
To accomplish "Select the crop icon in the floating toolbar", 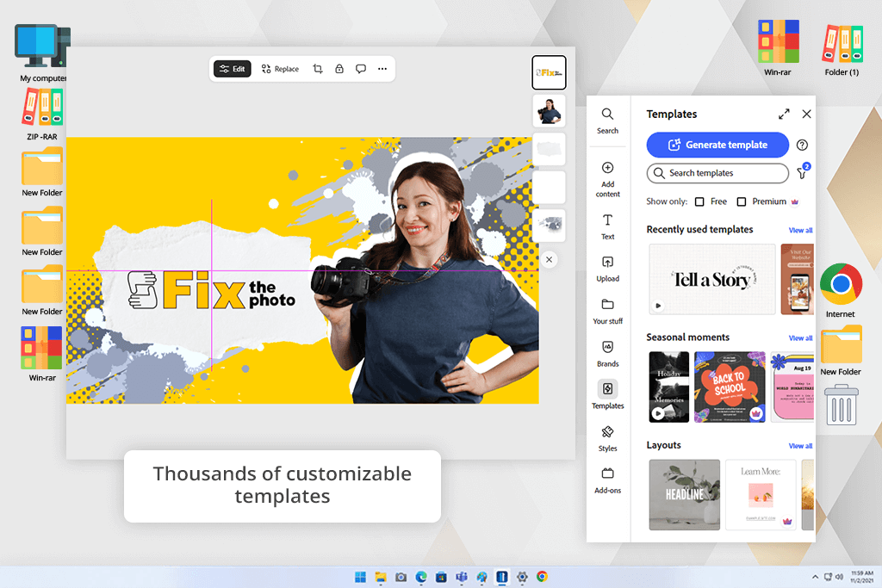I will pyautogui.click(x=318, y=69).
